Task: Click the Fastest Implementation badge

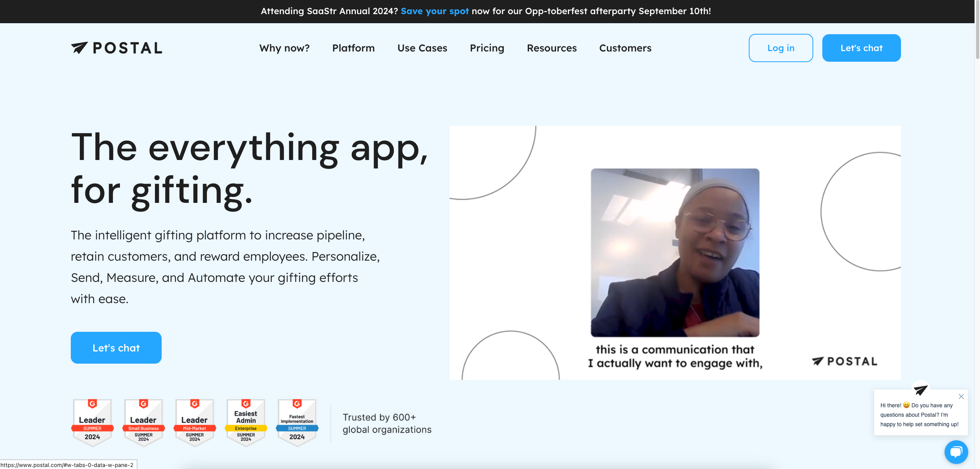Action: (297, 423)
